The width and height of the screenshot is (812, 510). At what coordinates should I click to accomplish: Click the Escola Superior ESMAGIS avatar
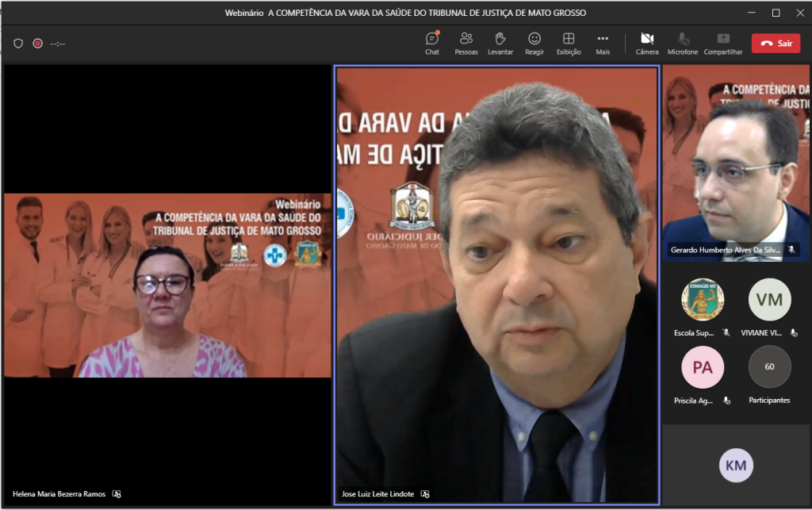pyautogui.click(x=703, y=299)
